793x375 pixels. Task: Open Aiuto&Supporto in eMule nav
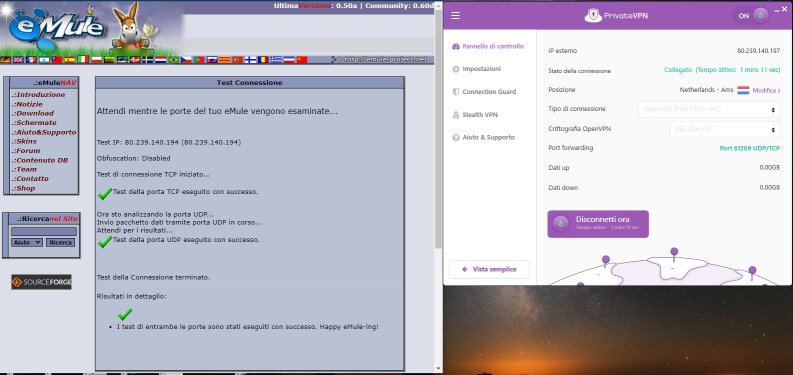click(44, 132)
